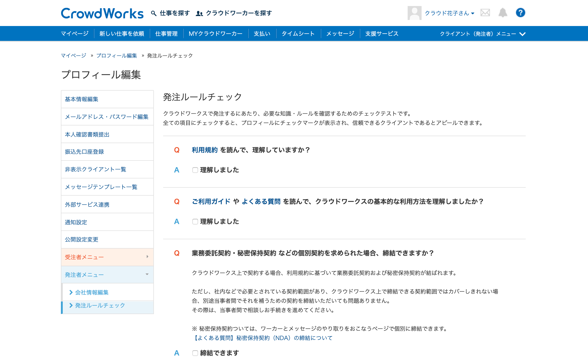Open the message envelope icon
The width and height of the screenshot is (588, 364).
pyautogui.click(x=486, y=13)
